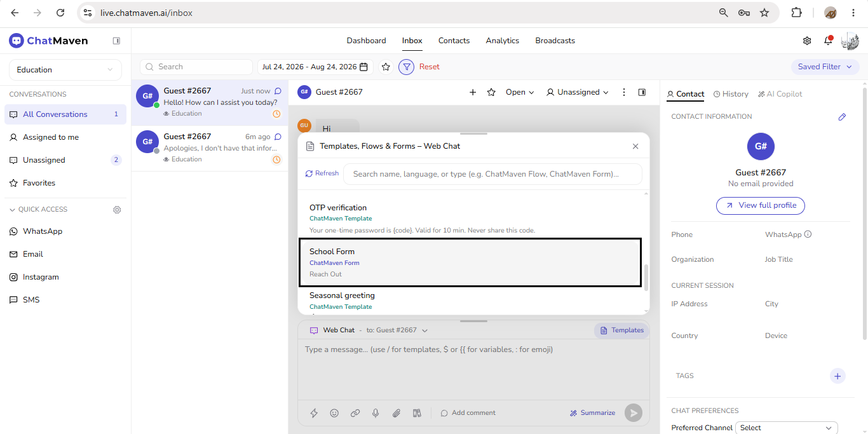The height and width of the screenshot is (434, 868).
Task: Add a tag with the plus icon
Action: point(837,376)
